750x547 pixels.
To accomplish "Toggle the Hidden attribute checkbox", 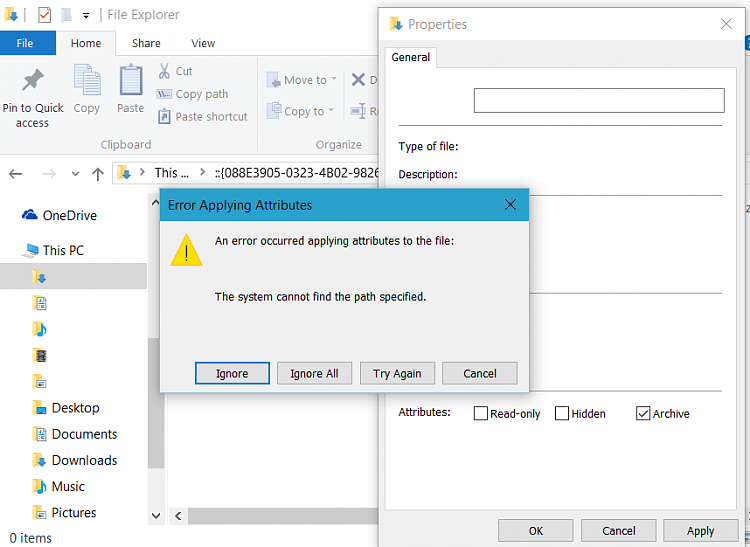I will tap(562, 413).
